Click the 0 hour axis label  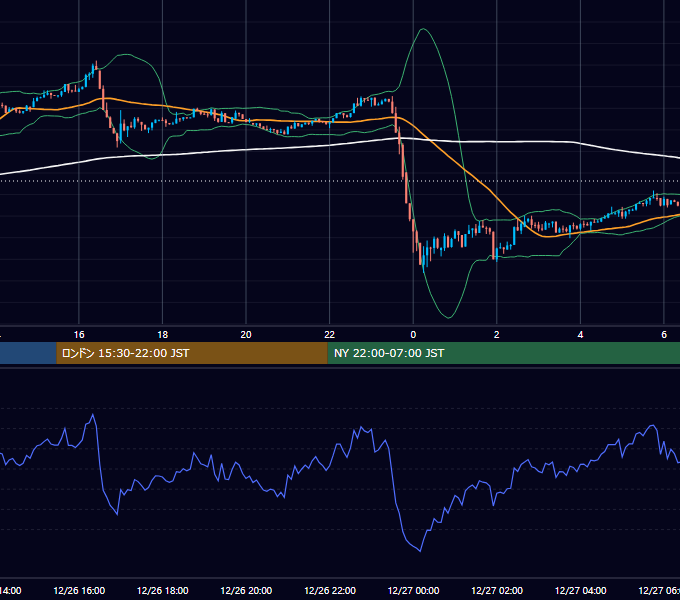[413, 335]
